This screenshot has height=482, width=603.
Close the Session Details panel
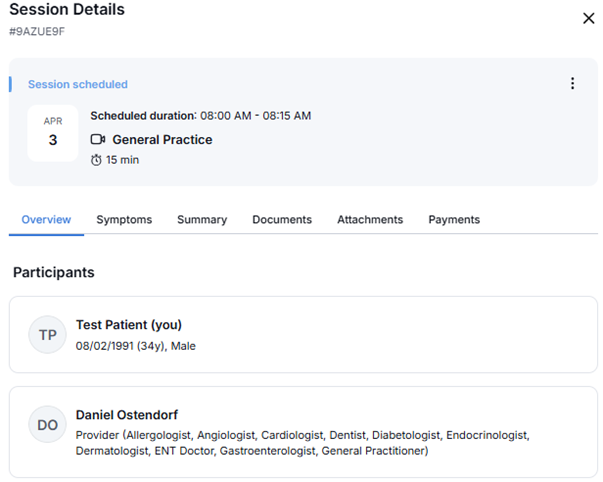pyautogui.click(x=588, y=18)
